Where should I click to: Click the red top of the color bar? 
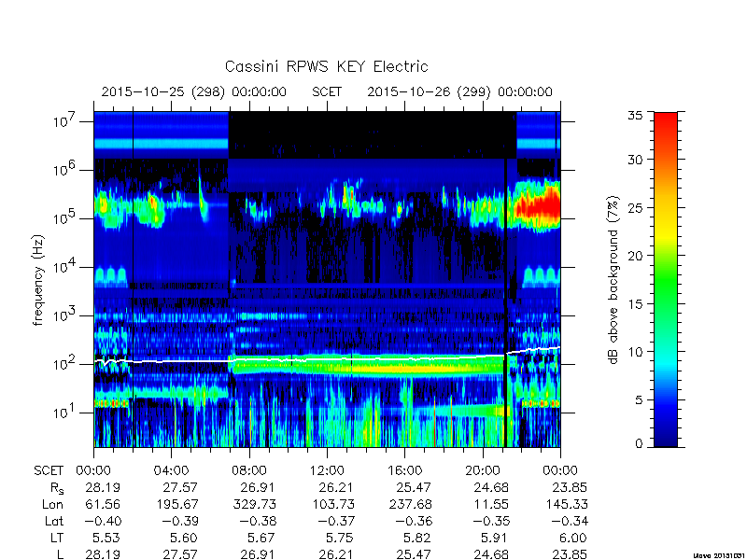click(666, 124)
